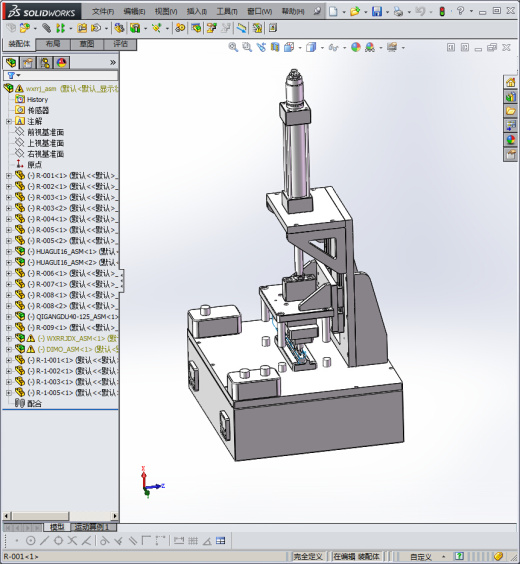The height and width of the screenshot is (564, 520).
Task: Click the Save floppy disk icon
Action: click(x=377, y=12)
